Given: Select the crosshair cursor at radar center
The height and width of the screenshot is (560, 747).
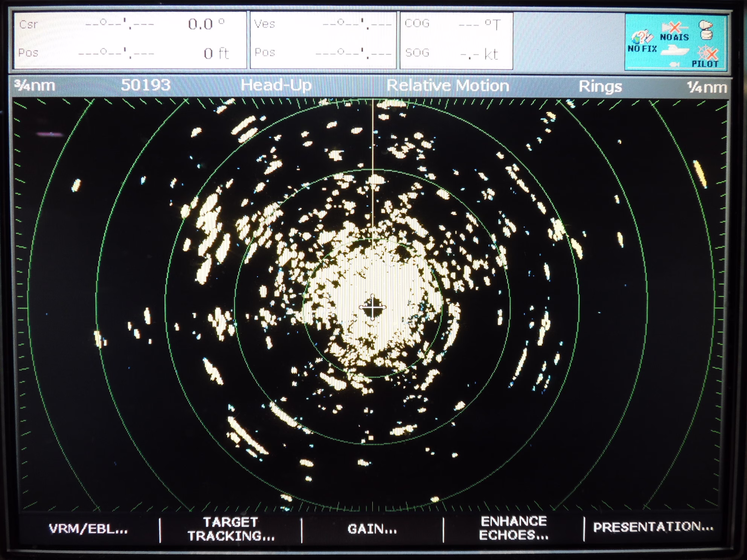Looking at the screenshot, I should tap(372, 308).
